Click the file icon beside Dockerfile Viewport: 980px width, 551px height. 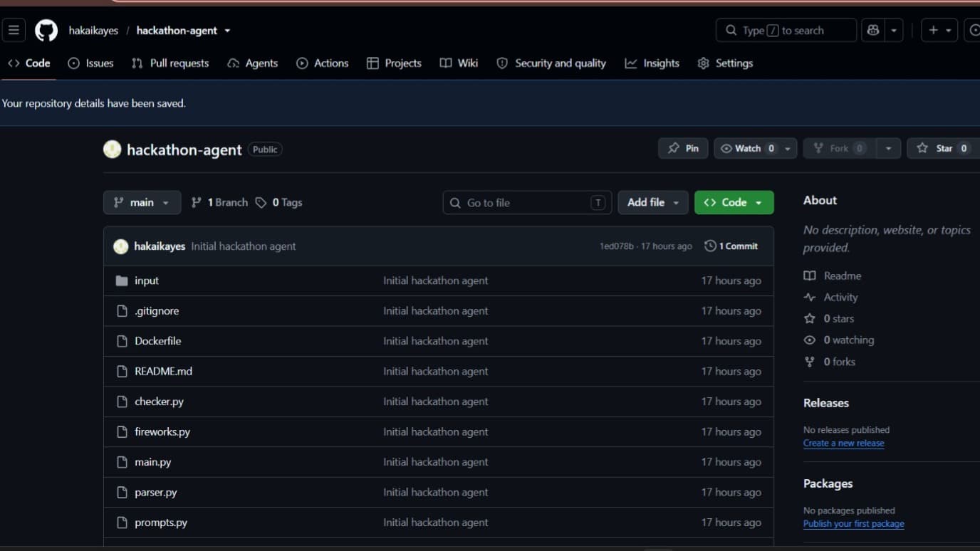(x=121, y=341)
